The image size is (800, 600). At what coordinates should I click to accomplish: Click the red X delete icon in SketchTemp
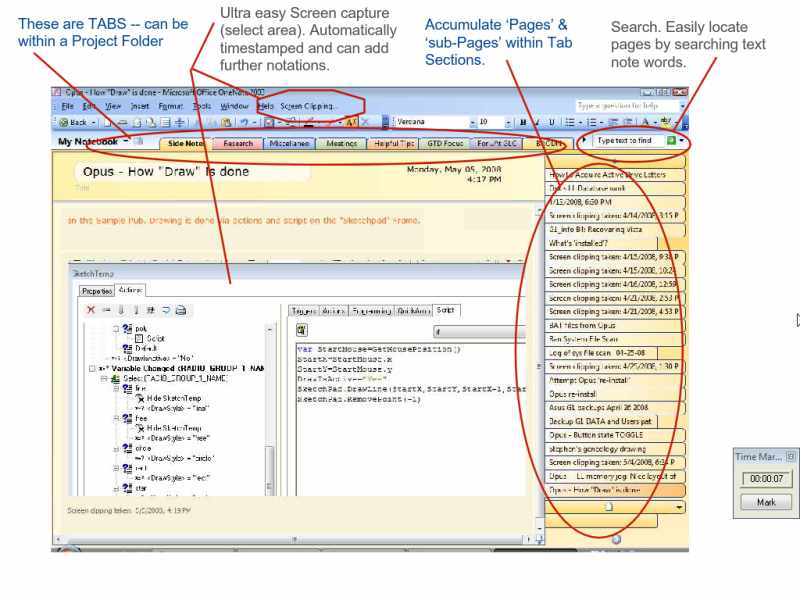(x=91, y=310)
